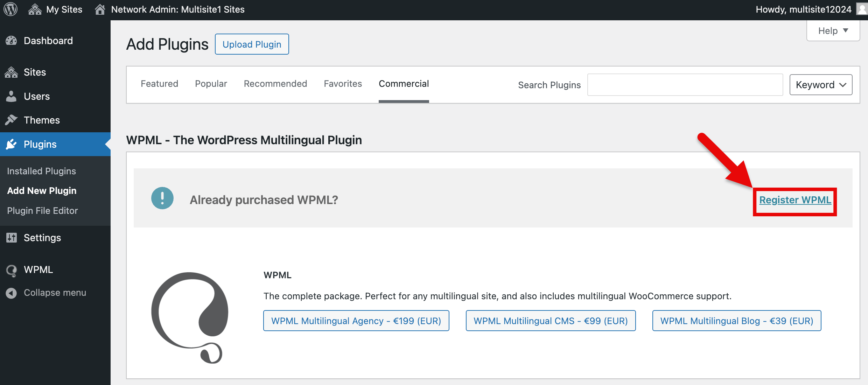This screenshot has height=385, width=868.
Task: Switch to the Featured tab
Action: [160, 84]
